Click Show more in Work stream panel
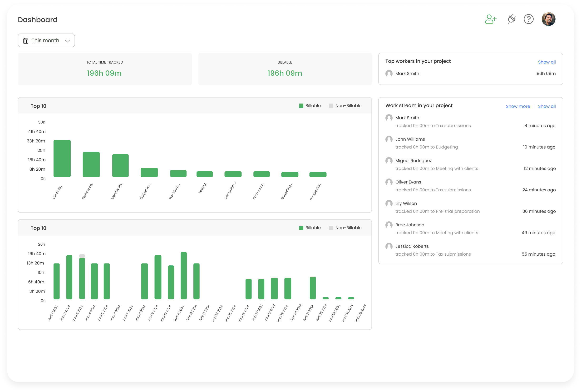Image resolution: width=581 pixels, height=392 pixels. pyautogui.click(x=518, y=106)
